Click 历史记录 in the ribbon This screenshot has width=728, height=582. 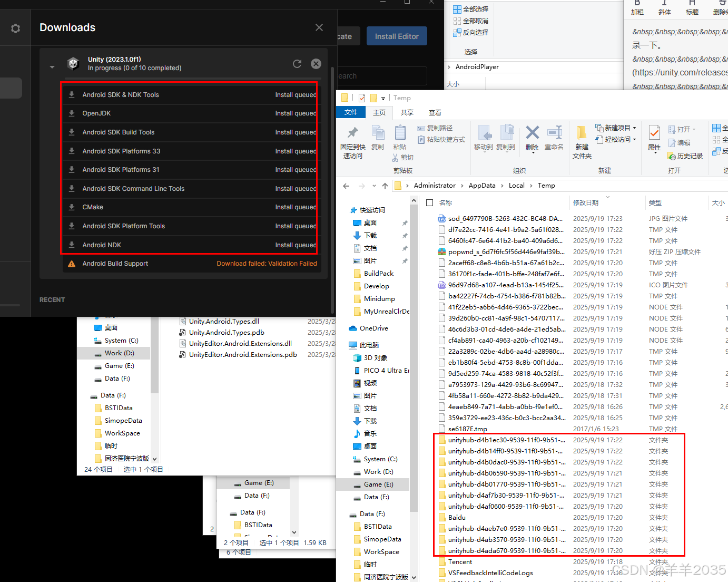click(x=685, y=156)
